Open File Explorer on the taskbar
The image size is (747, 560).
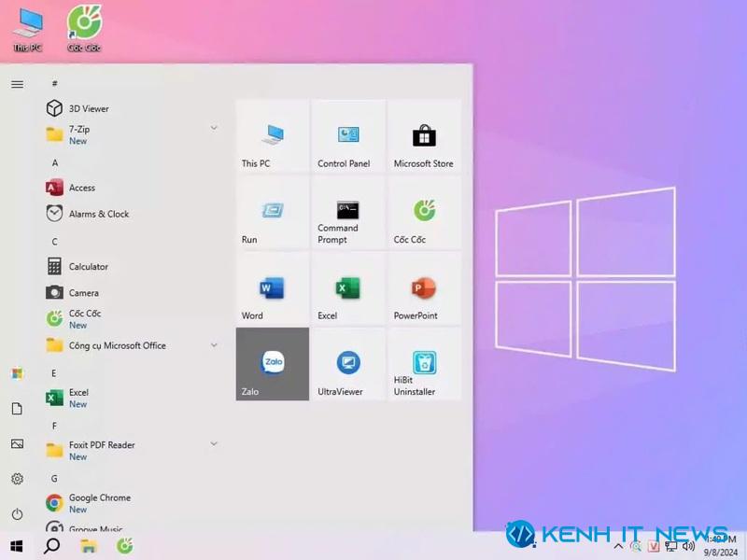[89, 546]
